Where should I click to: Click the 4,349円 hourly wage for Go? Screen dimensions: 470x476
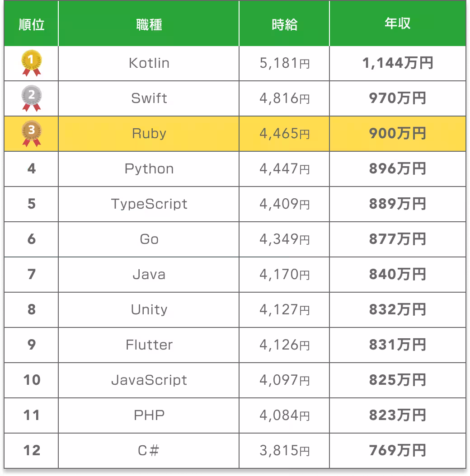(x=284, y=239)
